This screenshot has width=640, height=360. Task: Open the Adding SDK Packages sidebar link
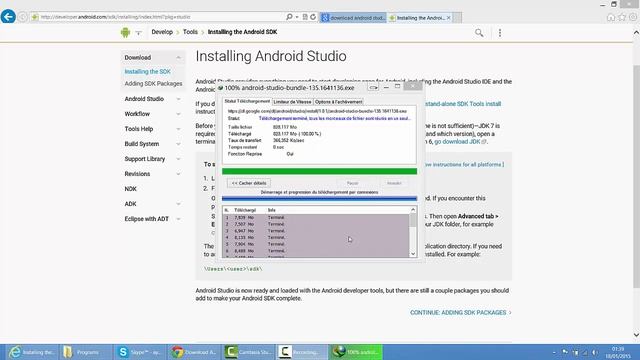click(x=153, y=84)
